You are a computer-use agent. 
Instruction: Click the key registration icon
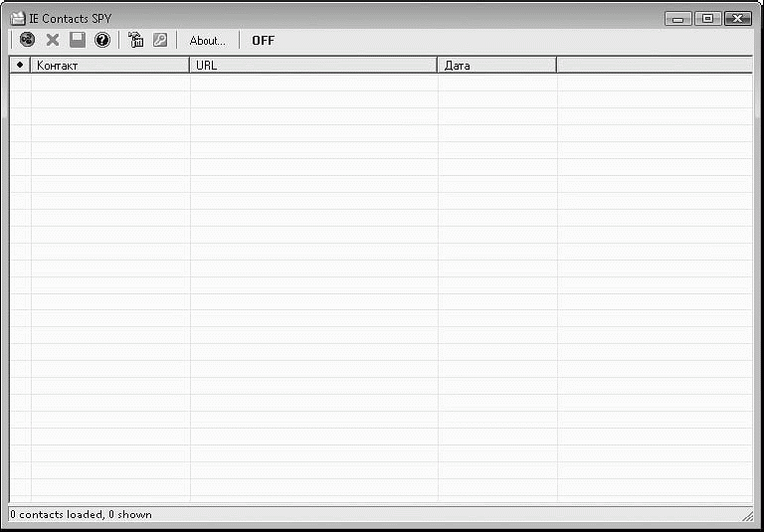click(160, 40)
